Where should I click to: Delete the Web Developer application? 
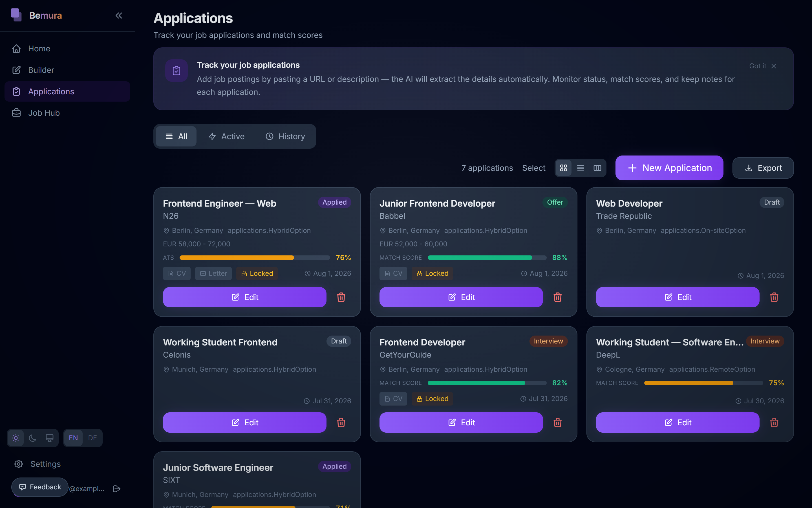pos(774,297)
